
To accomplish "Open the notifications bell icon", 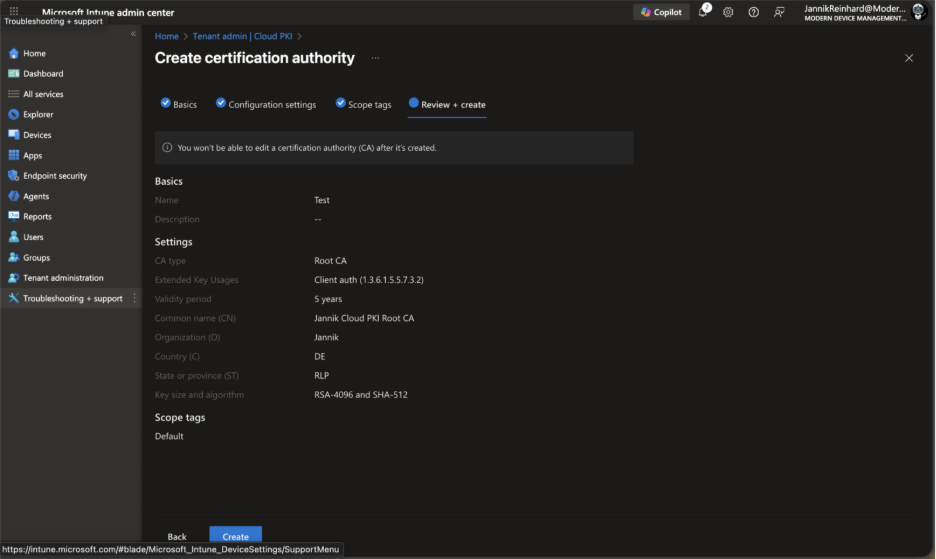I will coord(703,12).
